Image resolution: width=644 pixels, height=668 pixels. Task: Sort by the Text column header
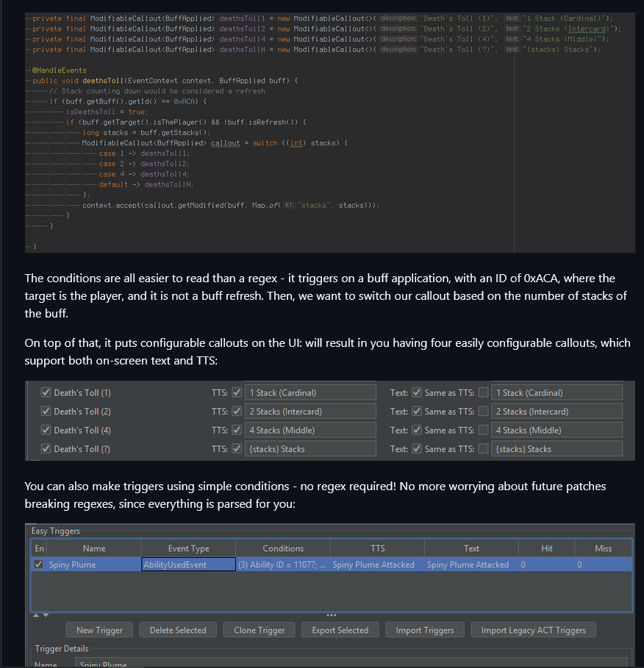click(x=471, y=548)
